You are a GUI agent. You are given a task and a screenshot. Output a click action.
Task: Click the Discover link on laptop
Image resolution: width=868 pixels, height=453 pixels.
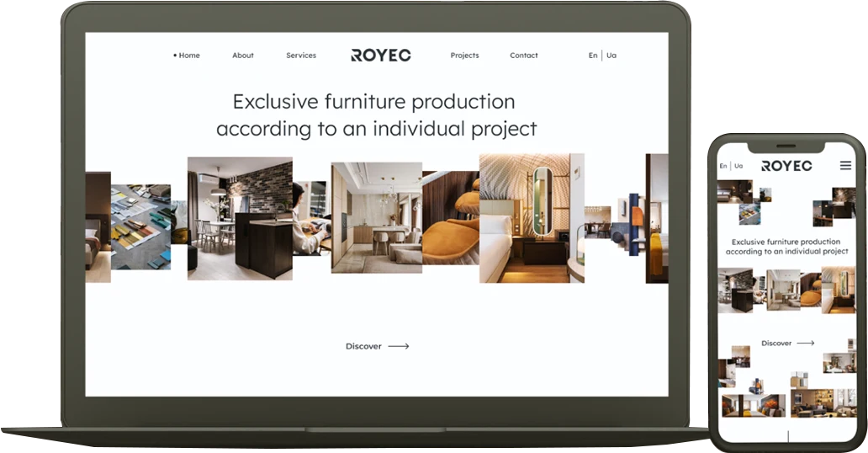363,346
